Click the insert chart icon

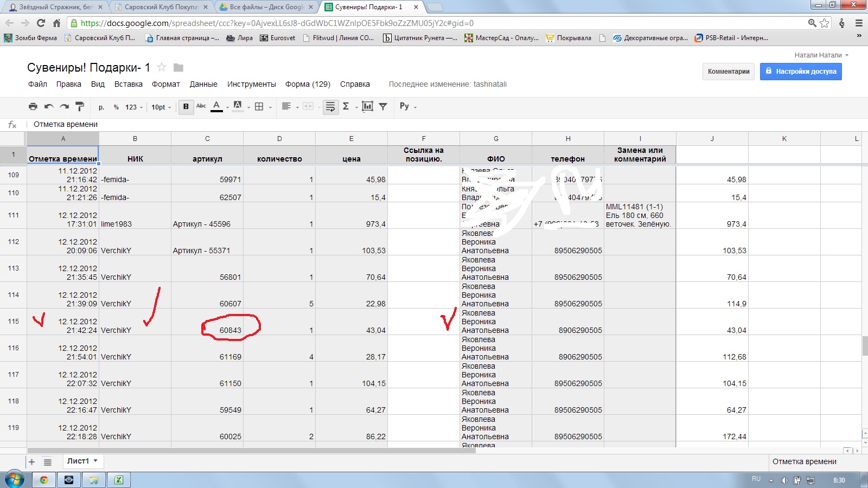(367, 106)
